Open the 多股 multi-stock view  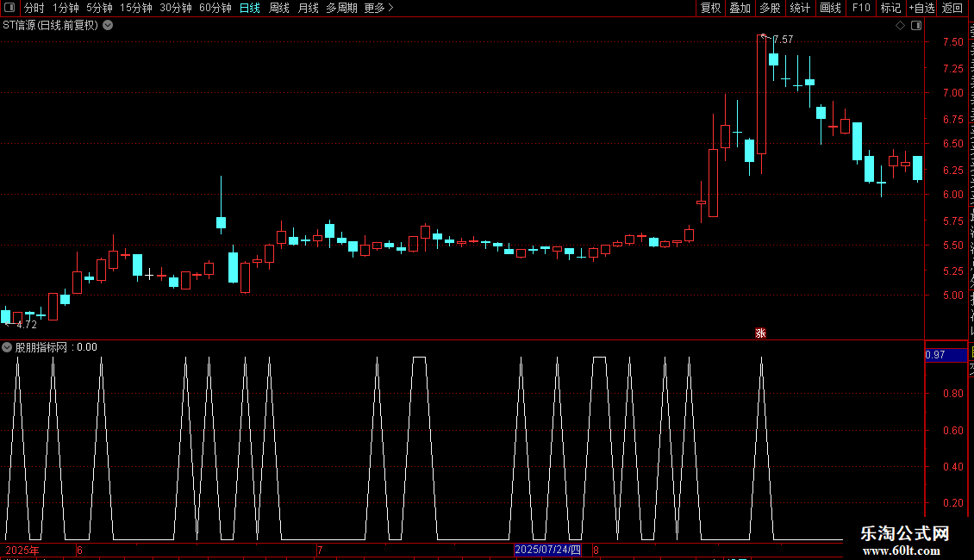click(770, 8)
